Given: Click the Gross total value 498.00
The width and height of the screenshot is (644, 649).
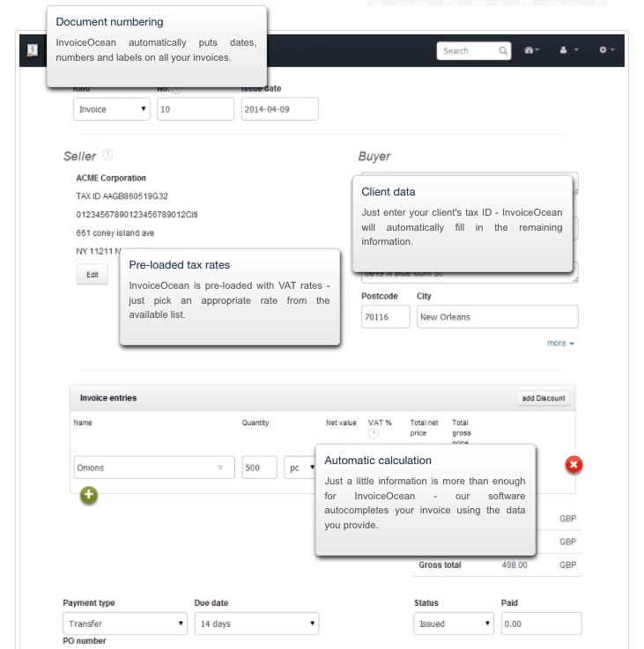Looking at the screenshot, I should pos(514,565).
